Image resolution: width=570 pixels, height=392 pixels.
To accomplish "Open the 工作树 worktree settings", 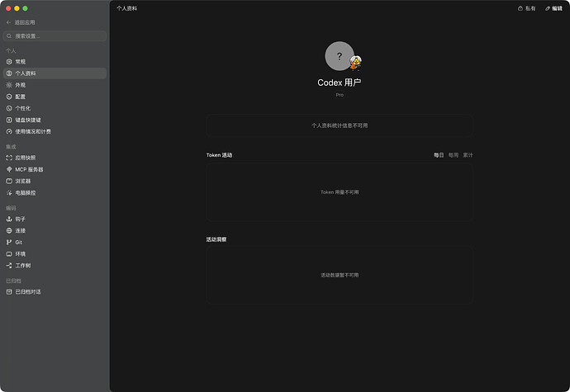I will click(55, 266).
